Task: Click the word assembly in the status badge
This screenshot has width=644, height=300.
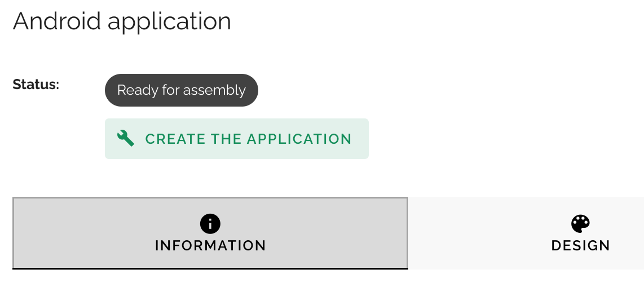Action: click(215, 90)
